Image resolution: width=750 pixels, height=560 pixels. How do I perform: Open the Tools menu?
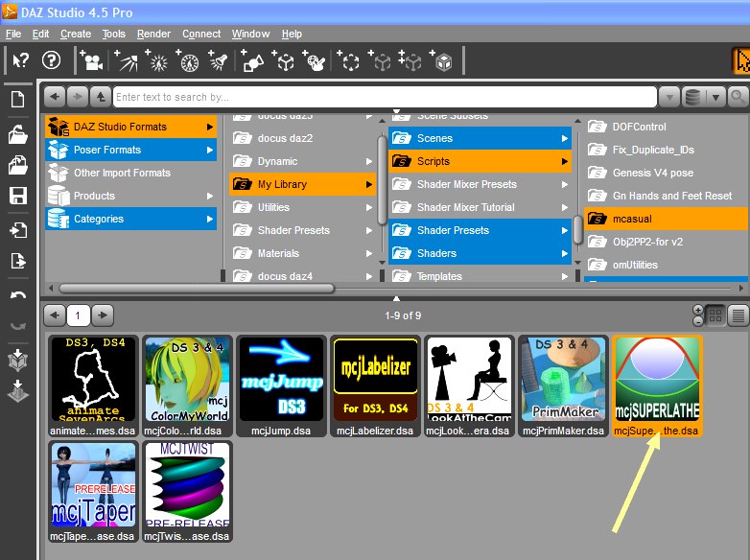click(114, 34)
